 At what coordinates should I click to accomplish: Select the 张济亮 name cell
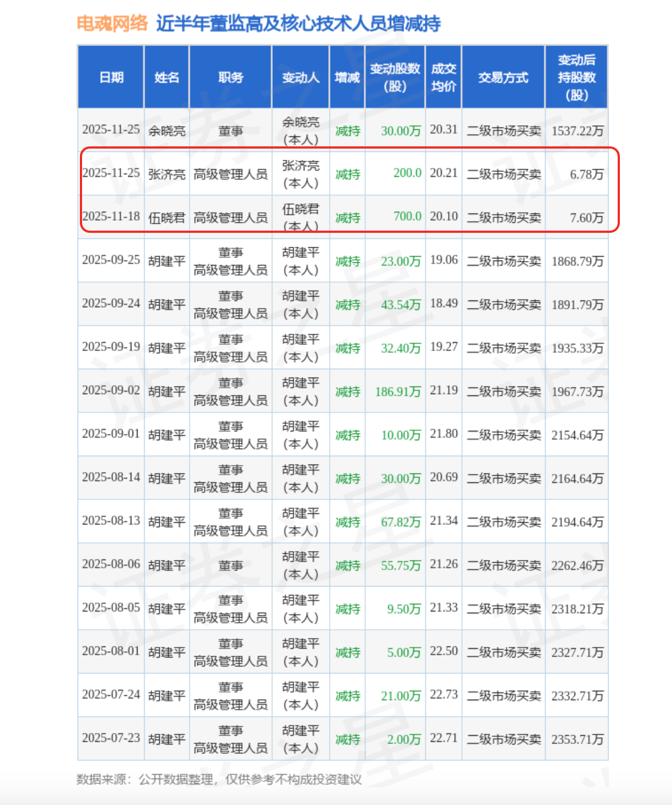pyautogui.click(x=166, y=174)
